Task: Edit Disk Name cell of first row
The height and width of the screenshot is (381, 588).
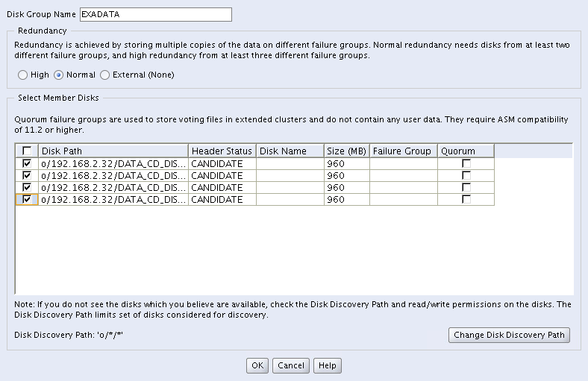Action: 290,163
